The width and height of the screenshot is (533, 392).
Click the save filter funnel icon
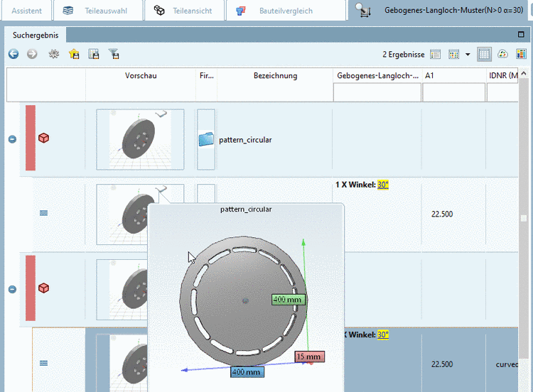click(113, 54)
